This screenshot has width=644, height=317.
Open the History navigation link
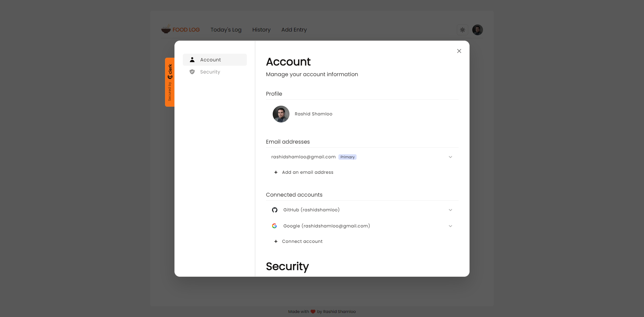[261, 30]
